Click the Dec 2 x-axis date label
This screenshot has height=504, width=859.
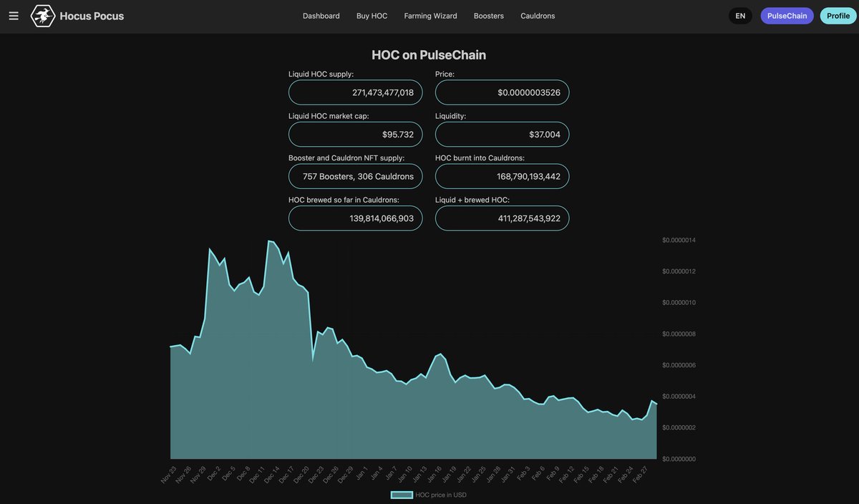pos(215,472)
